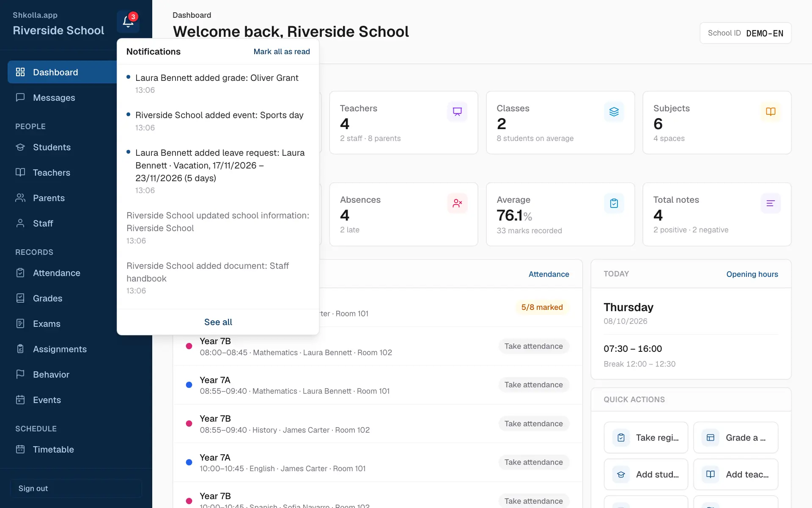This screenshot has width=812, height=508.
Task: Take attendance for Year 7B Mathematics
Action: pyautogui.click(x=533, y=346)
